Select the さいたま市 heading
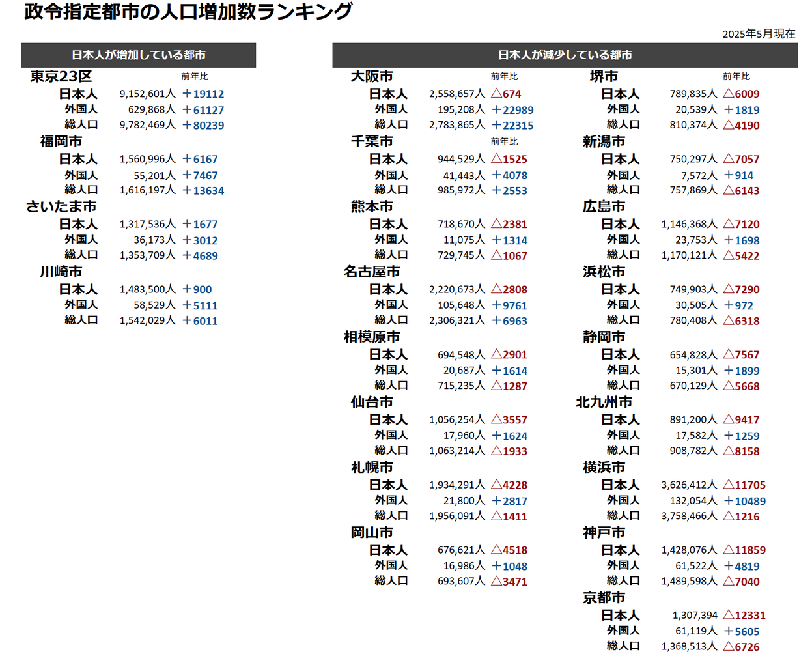Viewport: 812px width, 667px height. 61,206
